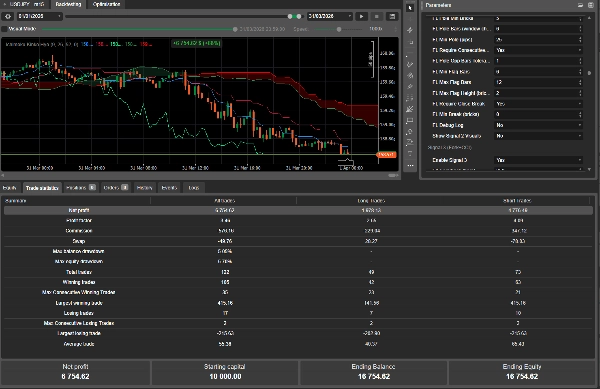The height and width of the screenshot is (389, 600).
Task: Click the stop backtest button
Action: pyautogui.click(x=377, y=16)
